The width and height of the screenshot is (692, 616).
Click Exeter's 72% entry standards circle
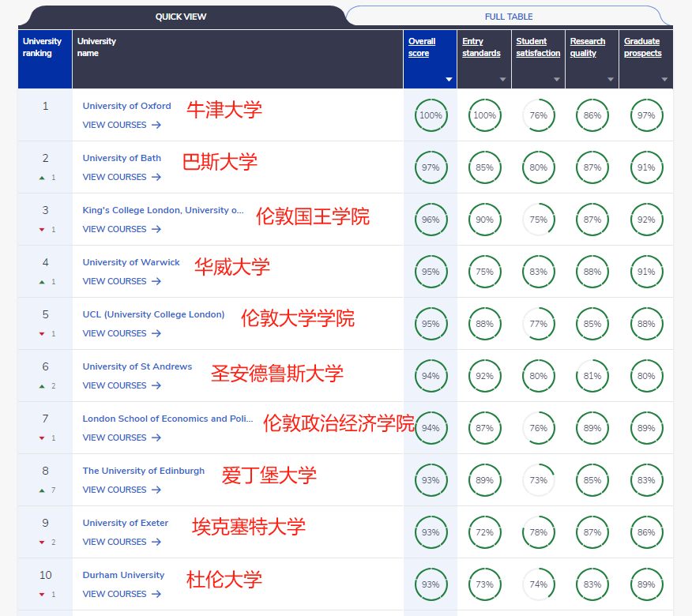[484, 531]
